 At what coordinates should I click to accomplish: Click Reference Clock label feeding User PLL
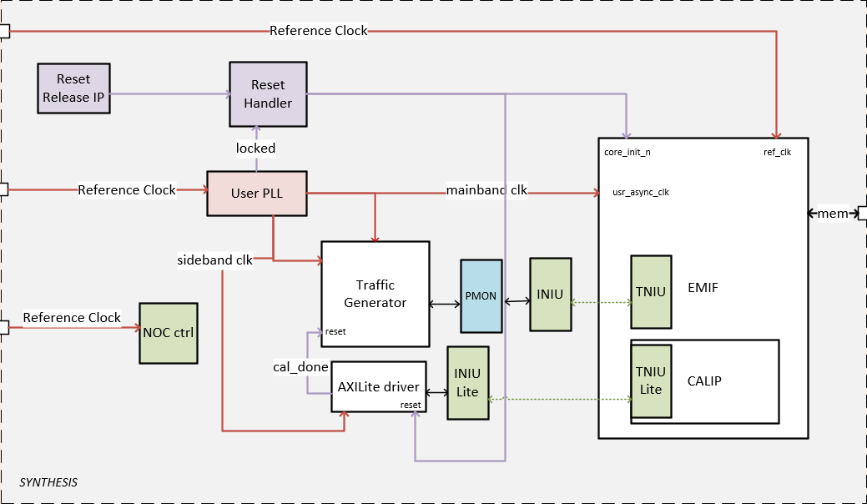click(x=127, y=190)
